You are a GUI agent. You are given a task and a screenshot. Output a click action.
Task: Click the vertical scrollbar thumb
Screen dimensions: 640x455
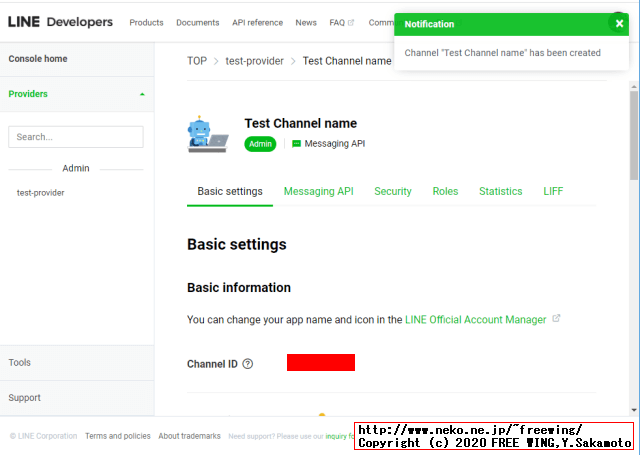click(x=633, y=135)
